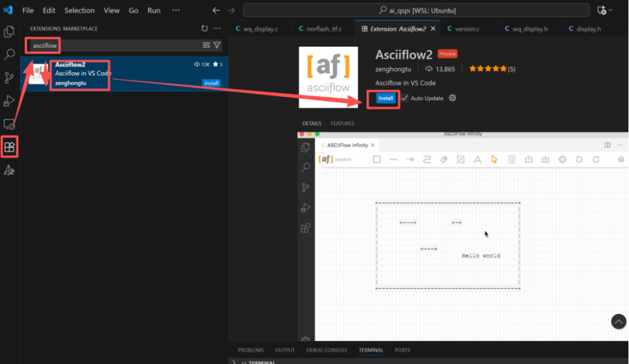Toggle the Auto Update checkbox
629x364 pixels.
click(405, 98)
